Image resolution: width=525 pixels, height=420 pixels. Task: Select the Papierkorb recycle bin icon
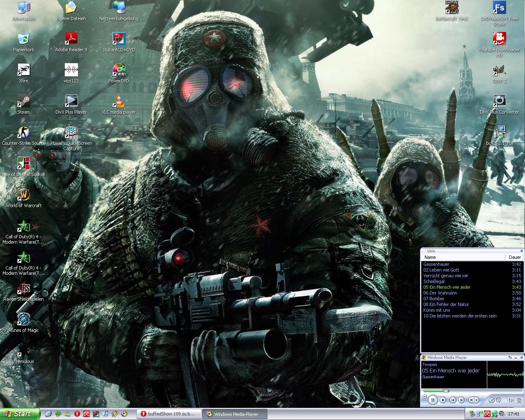point(24,42)
